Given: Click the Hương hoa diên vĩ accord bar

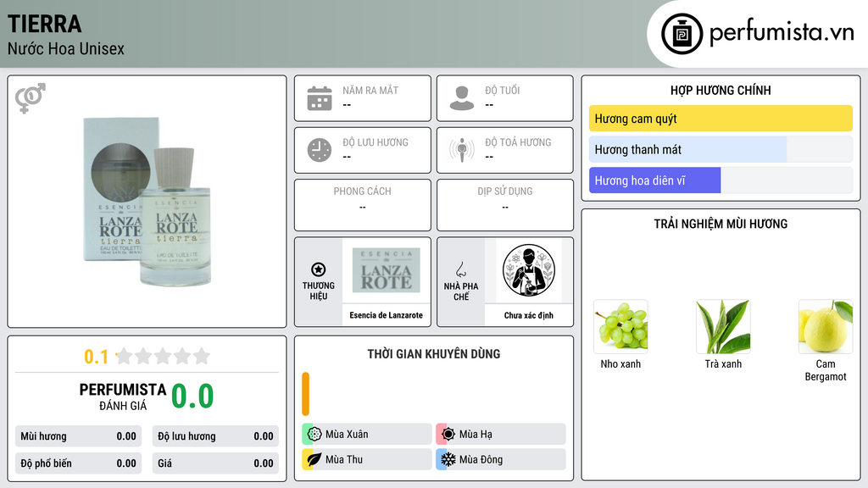Looking at the screenshot, I should (x=721, y=180).
